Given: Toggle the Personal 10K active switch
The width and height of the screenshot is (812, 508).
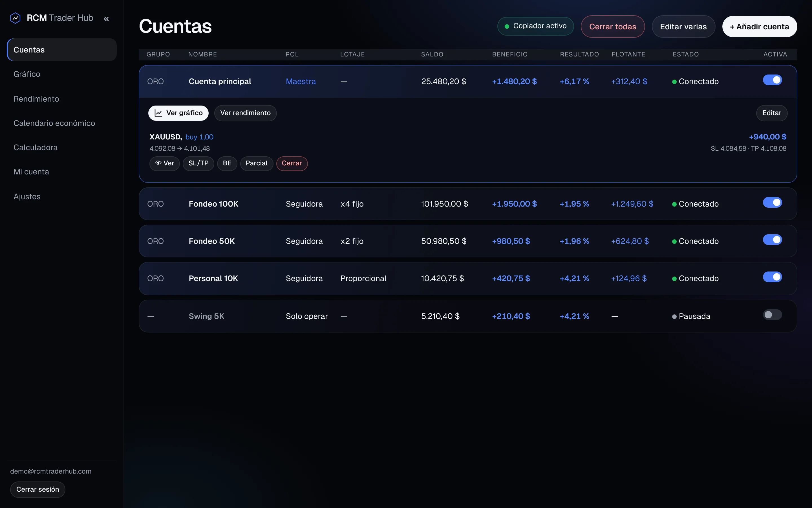Looking at the screenshot, I should click(772, 277).
